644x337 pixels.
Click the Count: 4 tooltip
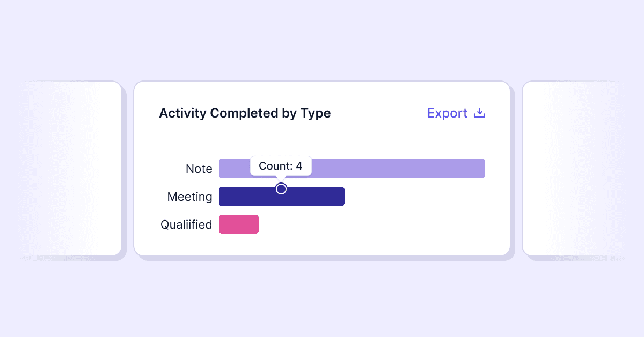point(281,165)
